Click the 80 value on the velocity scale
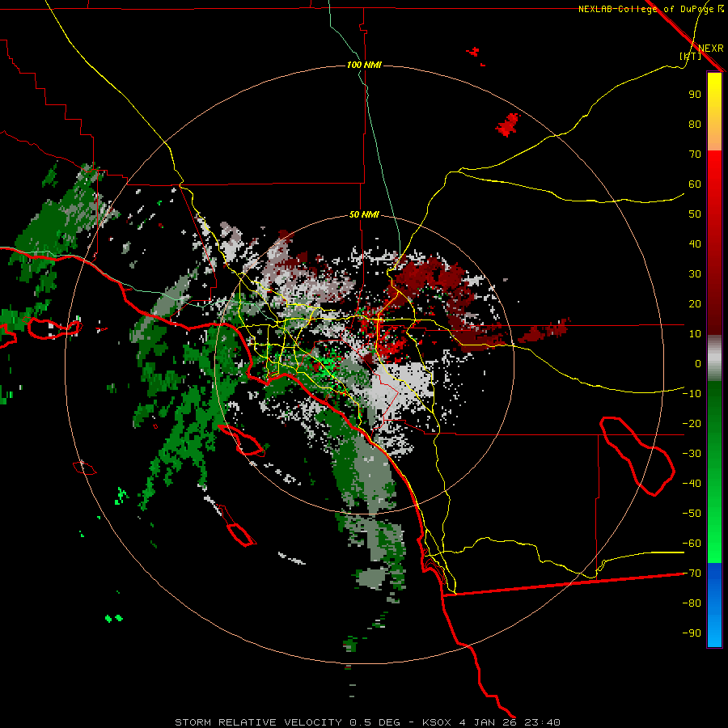Viewport: 728px width, 728px height. tap(695, 125)
